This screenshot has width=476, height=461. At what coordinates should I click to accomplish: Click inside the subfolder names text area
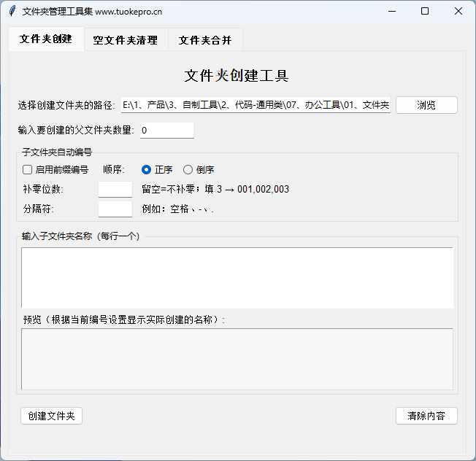point(237,277)
